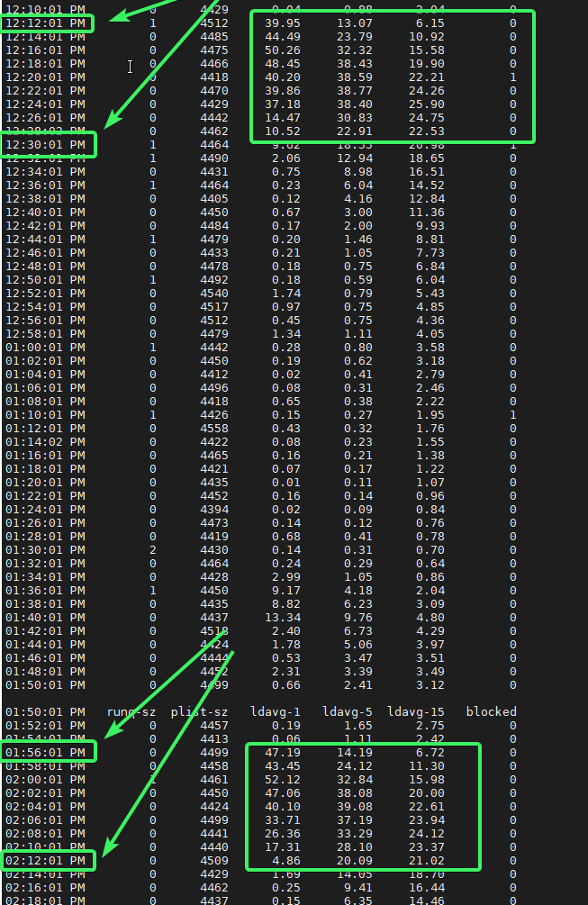The height and width of the screenshot is (905, 588).
Task: Click the ldavg-1 column header
Action: (276, 711)
